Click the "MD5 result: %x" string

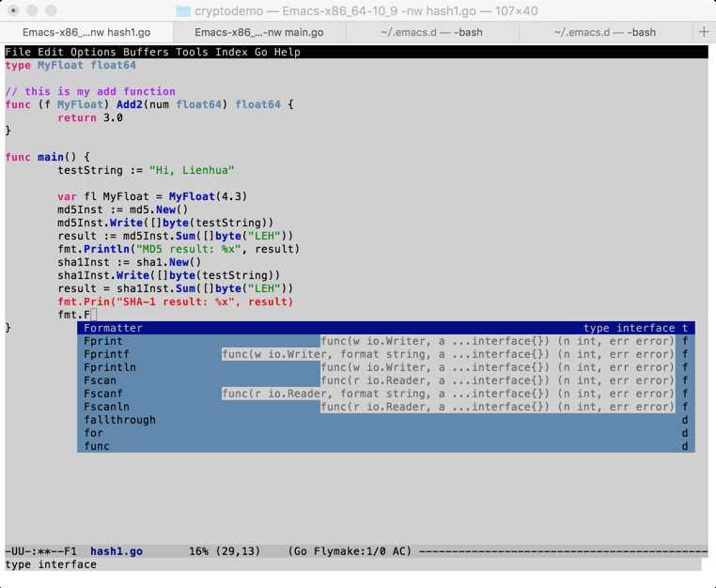(189, 249)
